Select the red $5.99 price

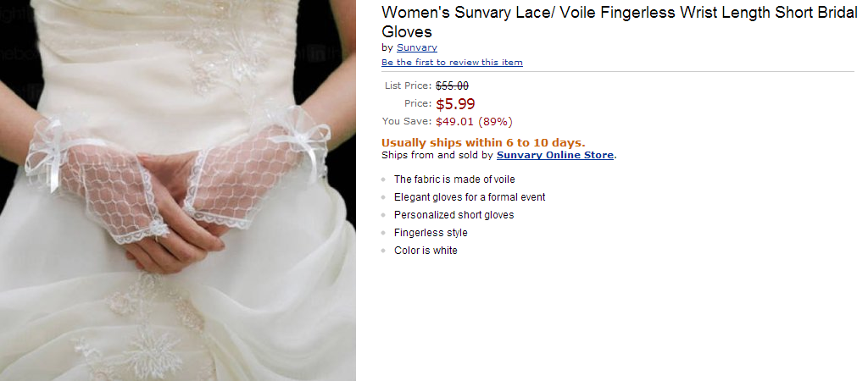[x=455, y=104]
